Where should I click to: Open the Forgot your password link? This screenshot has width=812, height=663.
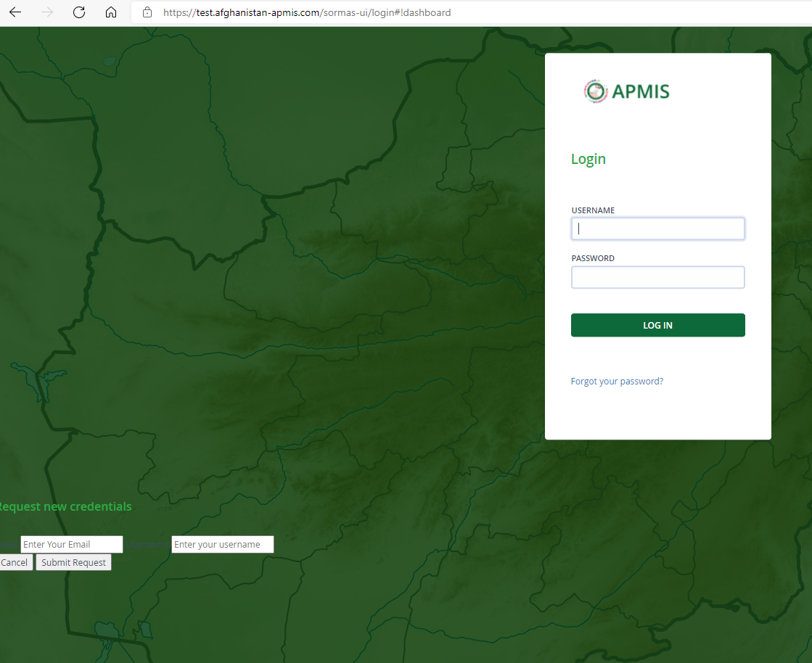[x=617, y=381]
